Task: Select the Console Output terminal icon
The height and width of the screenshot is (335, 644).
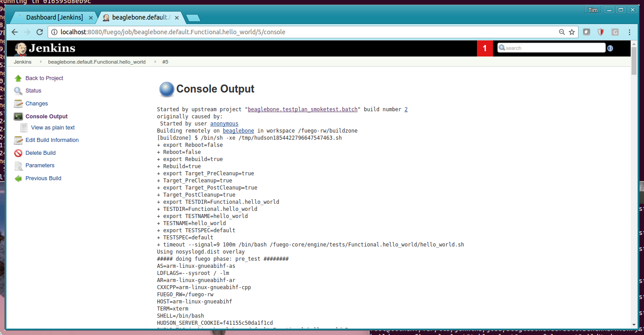Action: [18, 117]
